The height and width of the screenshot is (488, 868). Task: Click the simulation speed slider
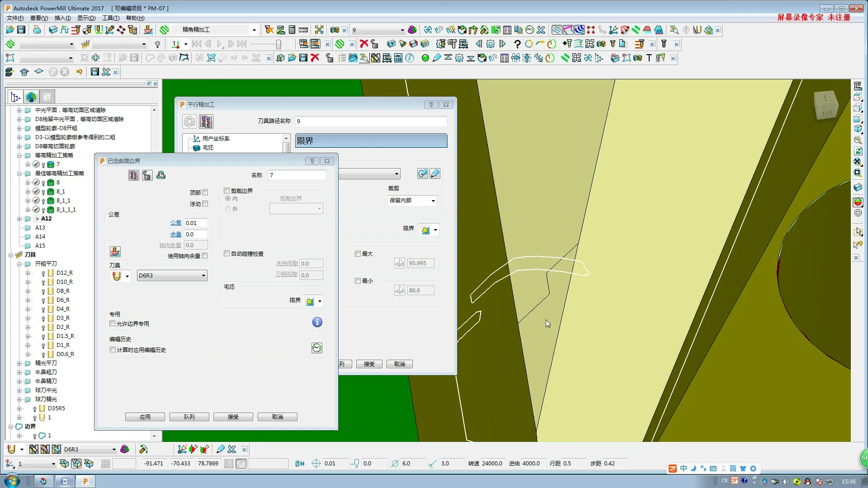point(278,44)
